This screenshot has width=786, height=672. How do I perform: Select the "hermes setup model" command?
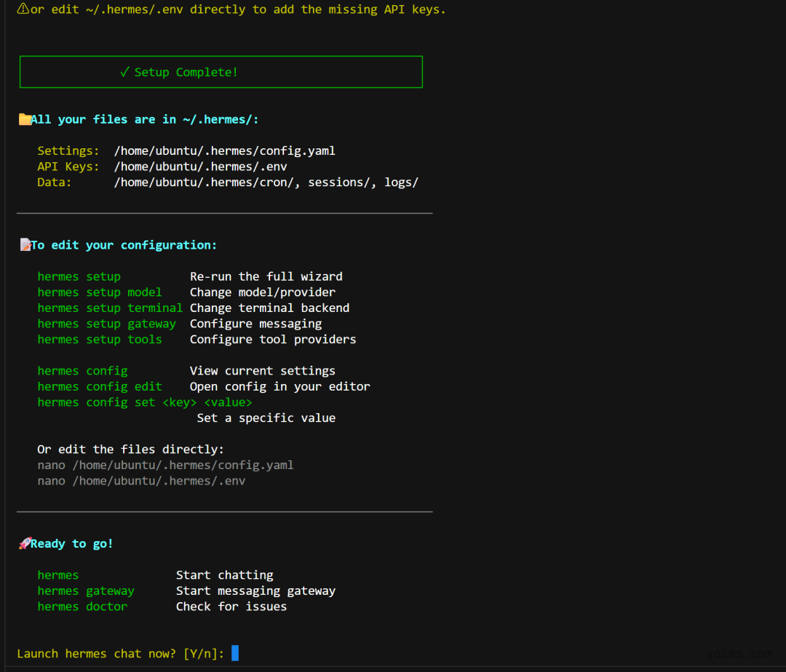100,292
